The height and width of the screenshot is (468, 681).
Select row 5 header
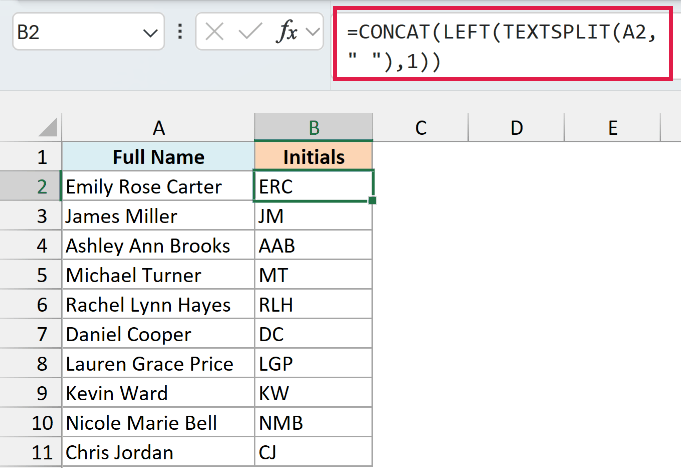click(31, 275)
